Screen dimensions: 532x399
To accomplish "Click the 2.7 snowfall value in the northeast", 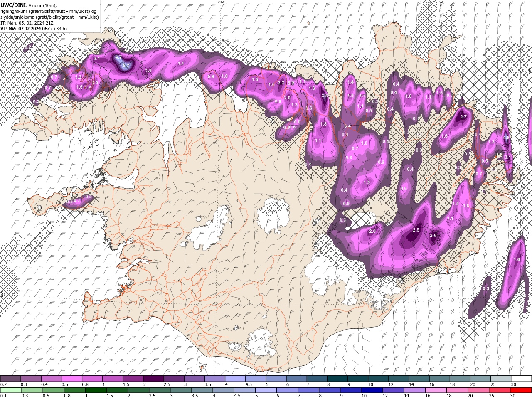I will coord(464,117).
